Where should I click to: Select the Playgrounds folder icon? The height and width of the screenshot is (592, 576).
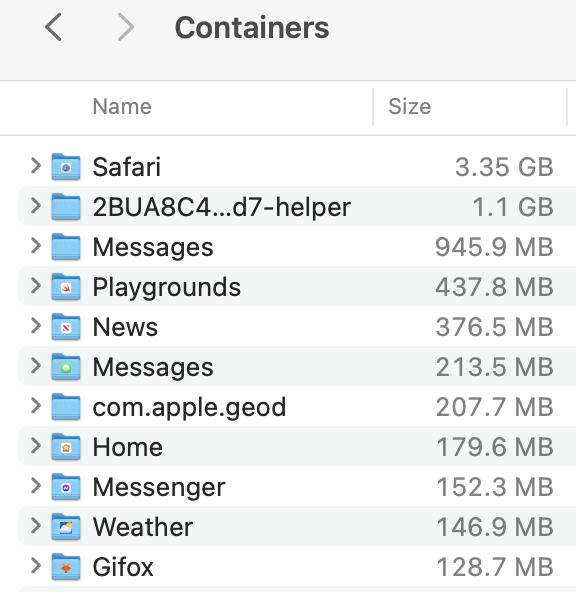coord(66,287)
